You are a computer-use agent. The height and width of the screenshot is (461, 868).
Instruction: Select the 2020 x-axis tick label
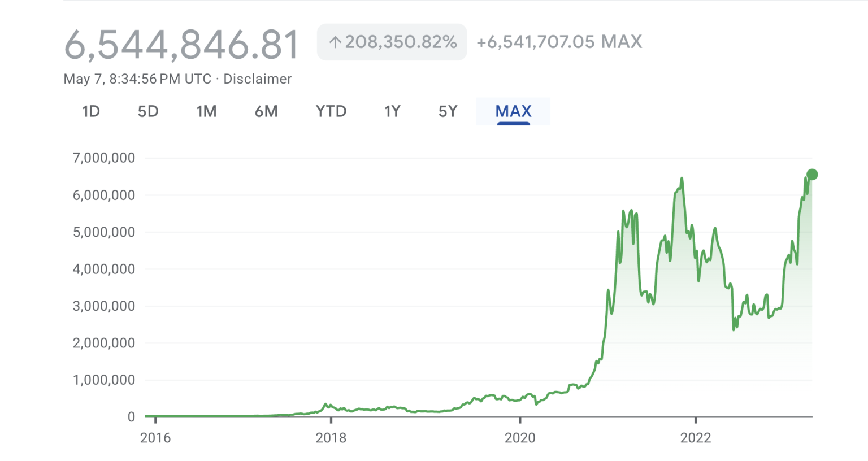pyautogui.click(x=520, y=438)
